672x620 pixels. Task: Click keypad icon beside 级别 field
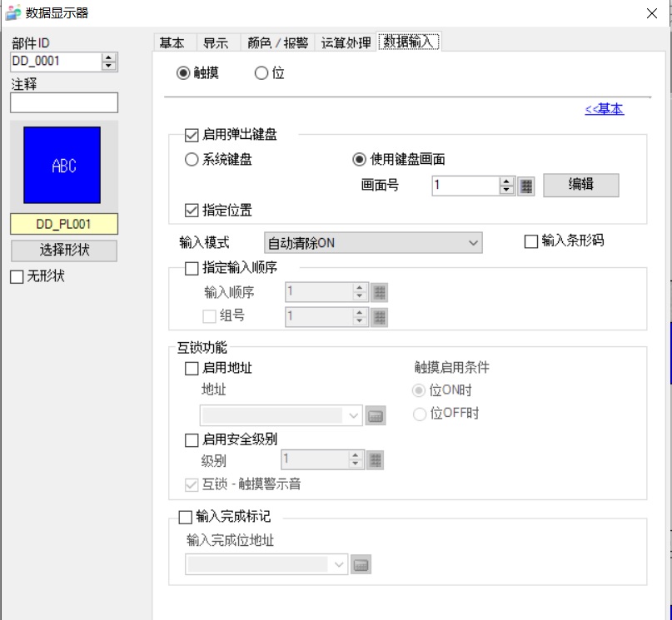(375, 460)
